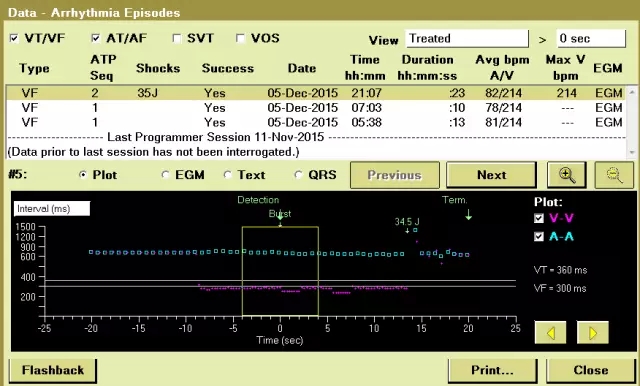Click the Duration hh:mm:ss column header
The width and height of the screenshot is (640, 386).
pos(427,68)
